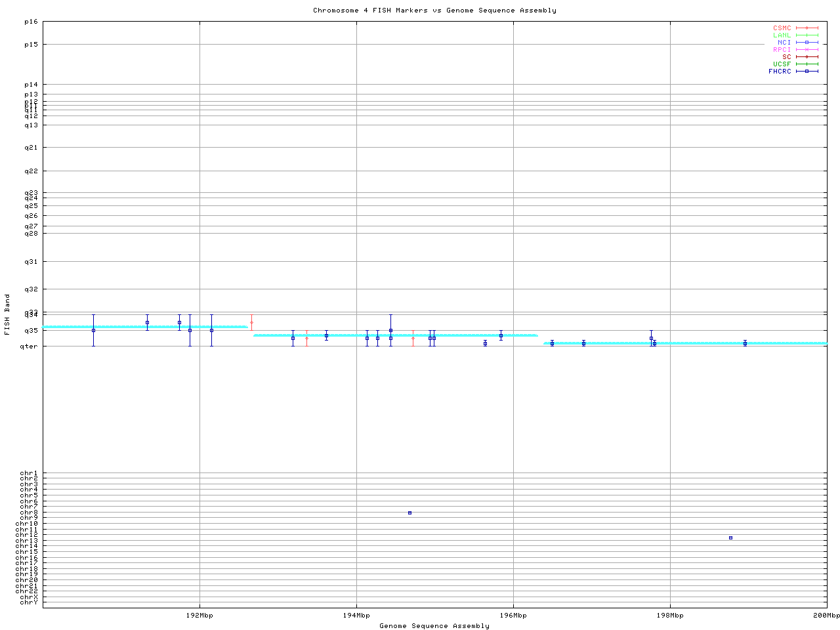This screenshot has height=630, width=840.
Task: Click the CSMC red marker sample in legend
Action: (x=807, y=28)
